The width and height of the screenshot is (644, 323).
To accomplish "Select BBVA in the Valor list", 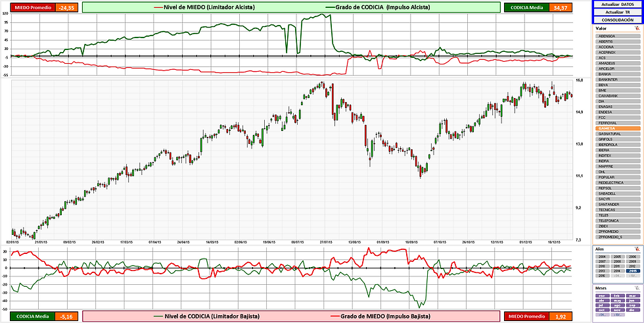I will coord(618,85).
